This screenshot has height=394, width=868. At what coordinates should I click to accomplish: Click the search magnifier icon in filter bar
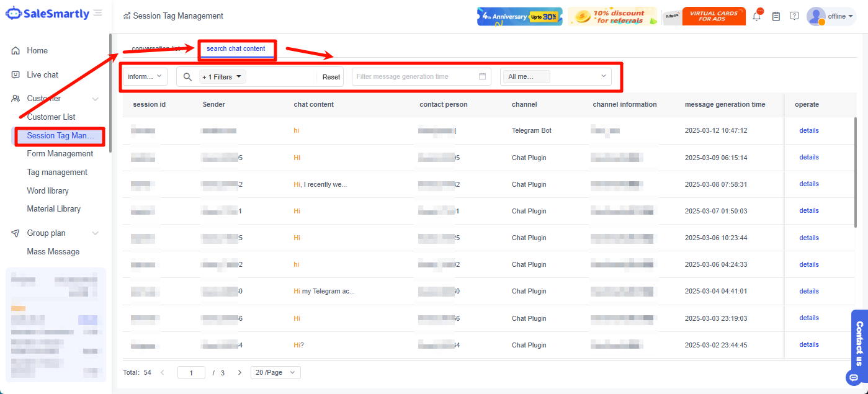click(187, 77)
